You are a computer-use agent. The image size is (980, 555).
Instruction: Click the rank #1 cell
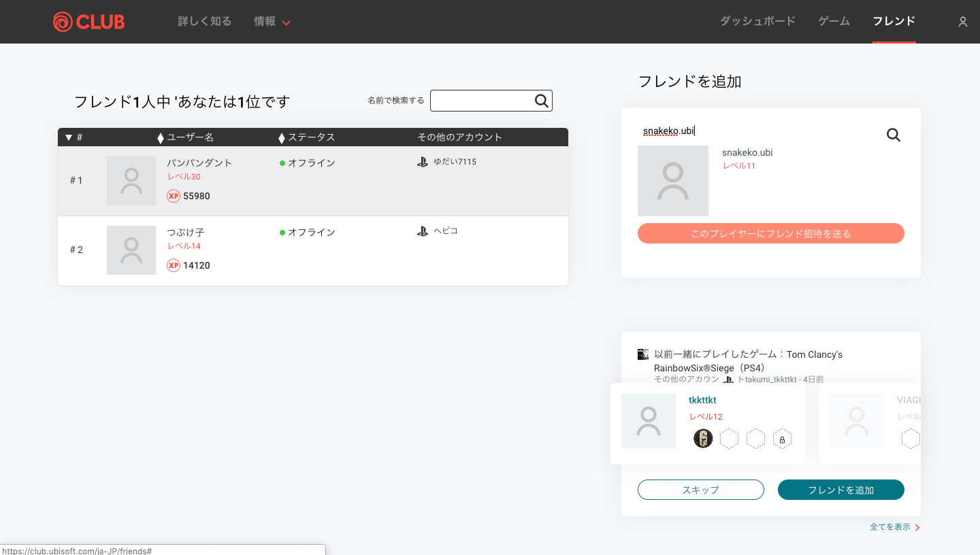(76, 180)
